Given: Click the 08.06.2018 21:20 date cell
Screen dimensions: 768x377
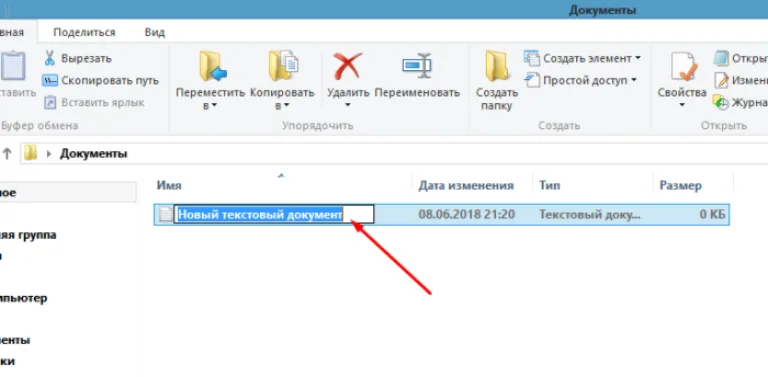Looking at the screenshot, I should [466, 214].
